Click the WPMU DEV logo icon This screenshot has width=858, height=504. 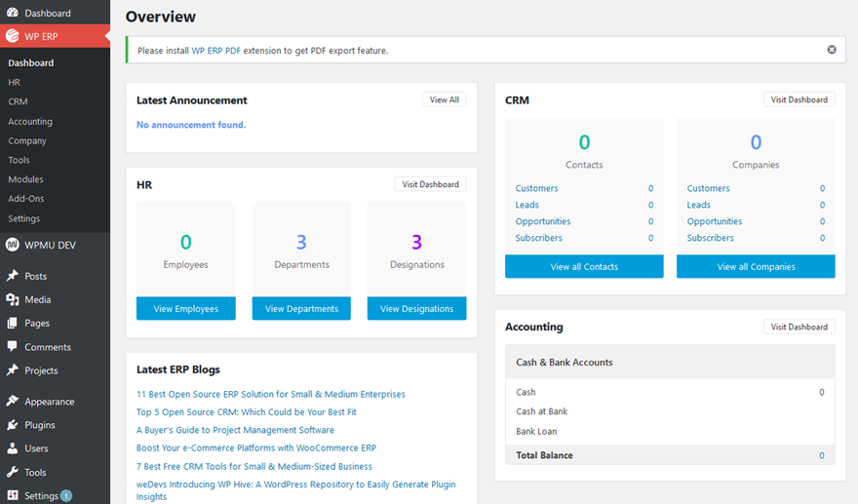click(12, 245)
